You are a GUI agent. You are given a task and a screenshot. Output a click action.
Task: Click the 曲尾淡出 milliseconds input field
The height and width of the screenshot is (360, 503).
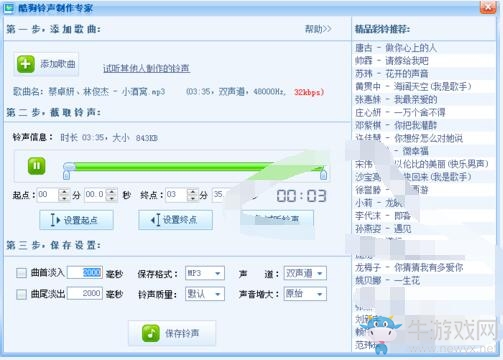(x=85, y=293)
